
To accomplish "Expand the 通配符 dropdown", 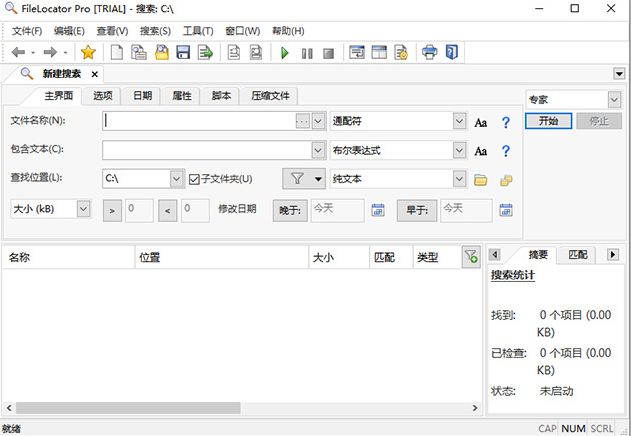I will (x=459, y=122).
